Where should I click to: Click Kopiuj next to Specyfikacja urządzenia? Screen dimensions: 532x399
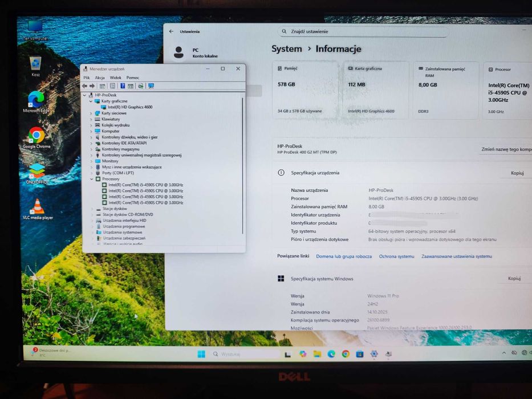(517, 173)
